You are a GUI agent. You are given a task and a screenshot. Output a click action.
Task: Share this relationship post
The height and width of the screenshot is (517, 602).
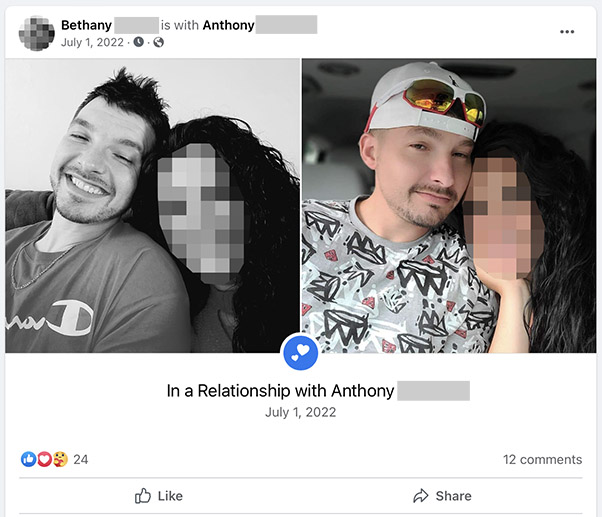coord(442,496)
